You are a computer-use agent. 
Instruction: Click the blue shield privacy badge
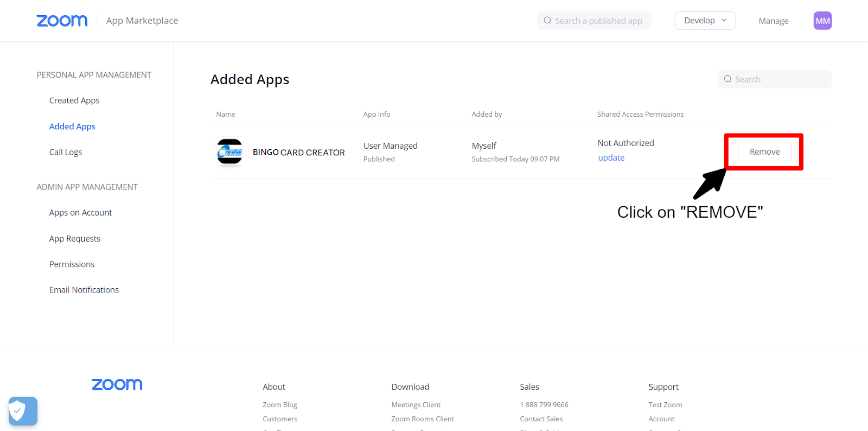(x=23, y=411)
